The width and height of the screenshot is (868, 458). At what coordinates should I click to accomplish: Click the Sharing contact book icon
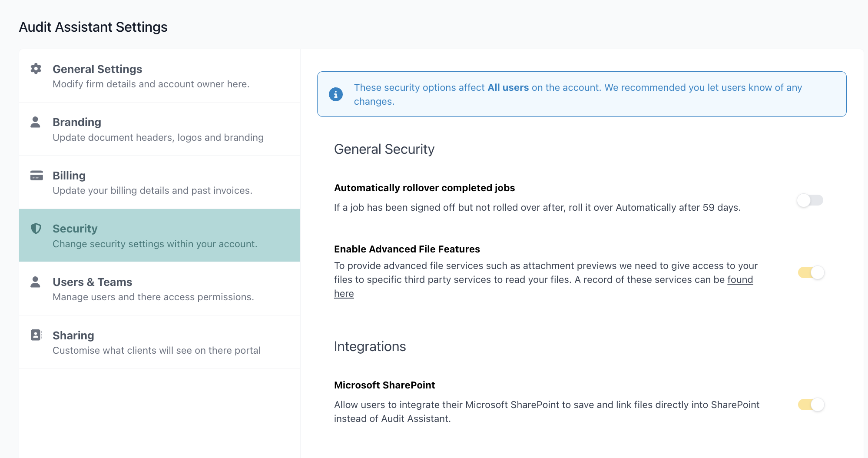point(36,335)
